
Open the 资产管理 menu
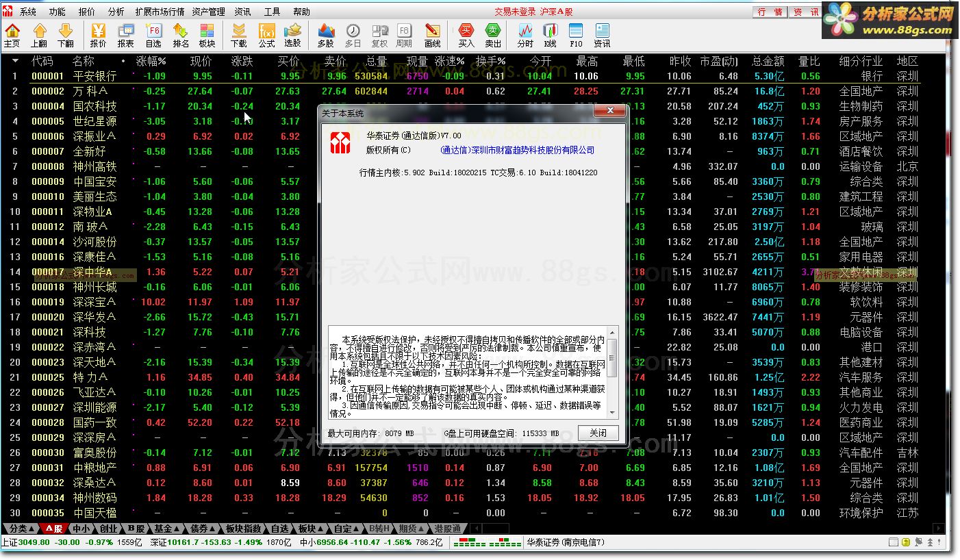pos(208,12)
